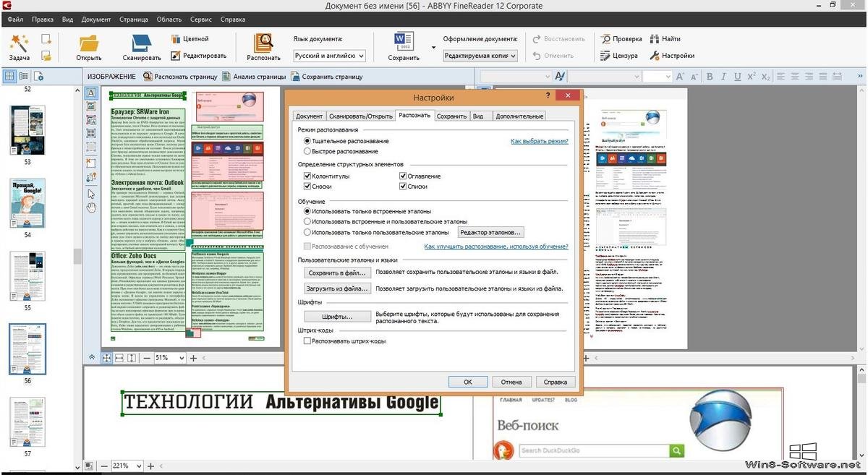This screenshot has height=475, width=868.
Task: Choose the arrow selection pointer tool
Action: click(x=91, y=193)
